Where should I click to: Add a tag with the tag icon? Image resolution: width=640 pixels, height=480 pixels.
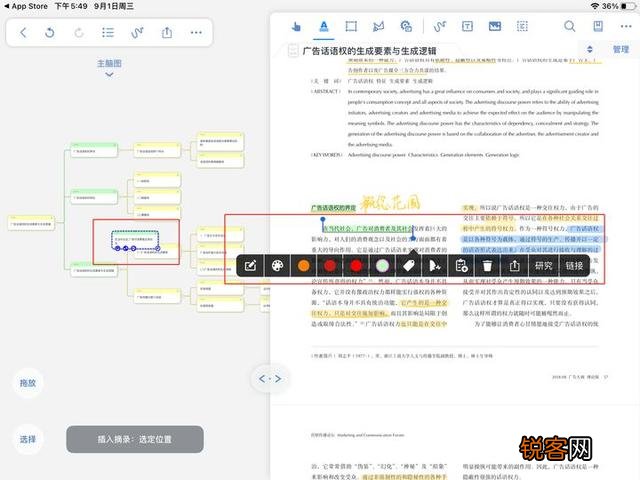409,266
